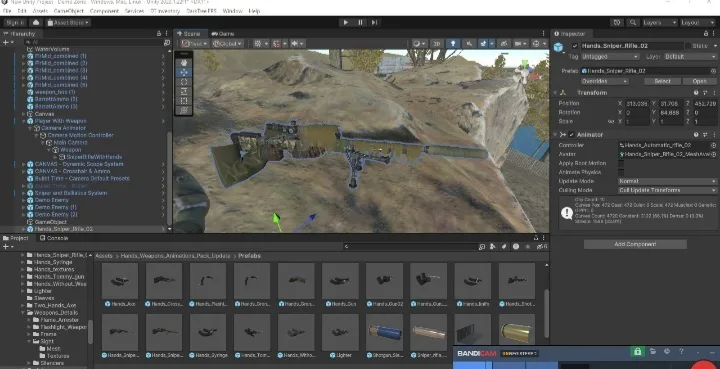This screenshot has height=369, width=720.
Task: Lock the Inspector panel
Action: point(706,34)
